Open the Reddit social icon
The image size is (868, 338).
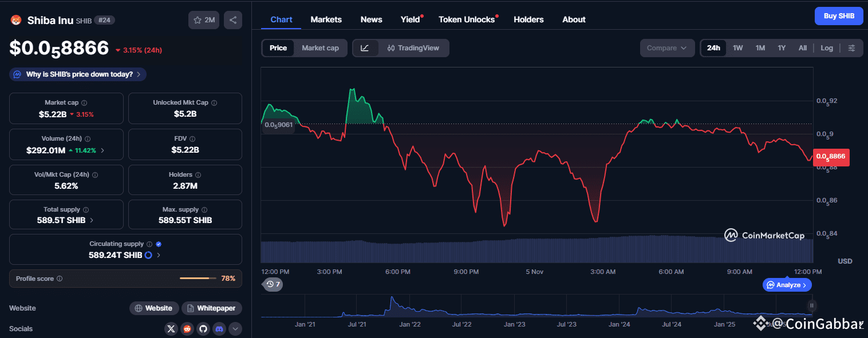(187, 329)
